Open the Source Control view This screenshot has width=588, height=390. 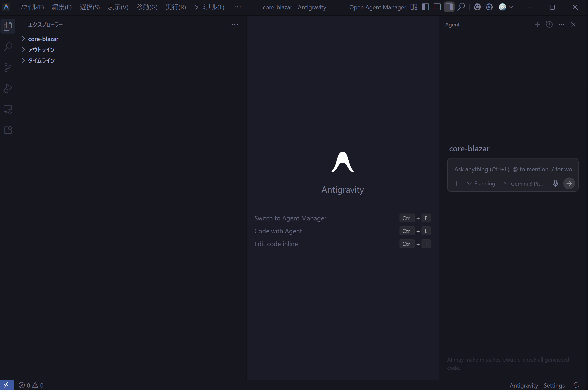[x=8, y=68]
